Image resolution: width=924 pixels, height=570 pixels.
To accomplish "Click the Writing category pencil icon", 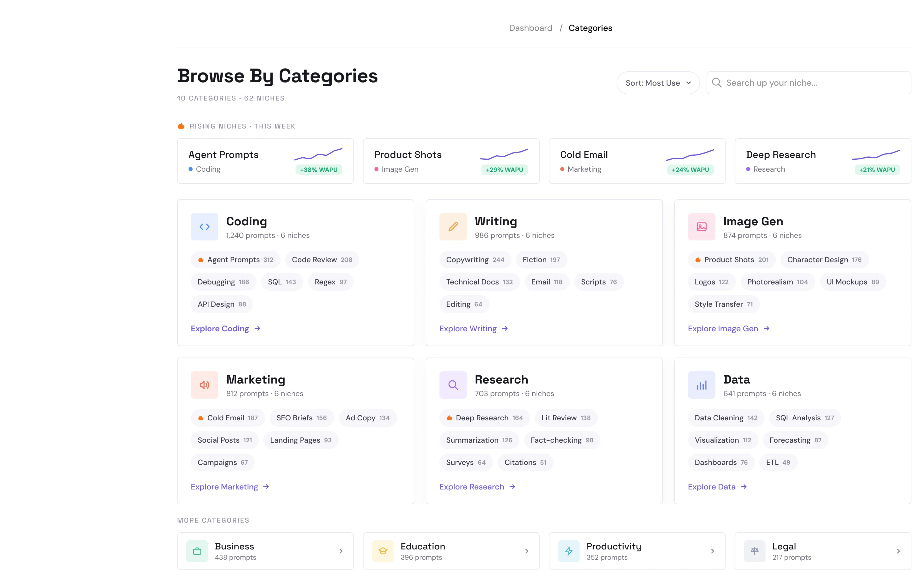I will [453, 226].
